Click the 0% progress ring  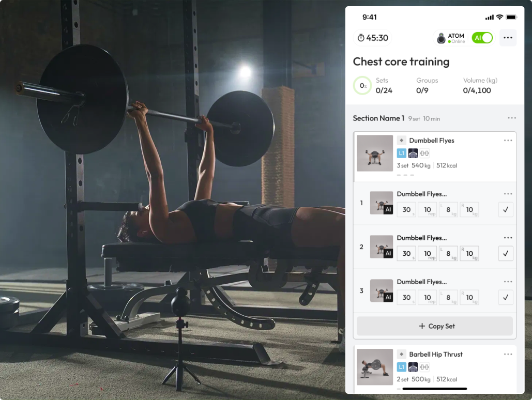click(362, 85)
